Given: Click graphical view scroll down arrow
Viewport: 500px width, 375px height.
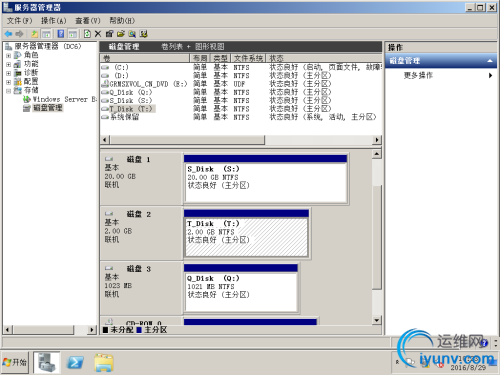Looking at the screenshot, I should point(377,321).
